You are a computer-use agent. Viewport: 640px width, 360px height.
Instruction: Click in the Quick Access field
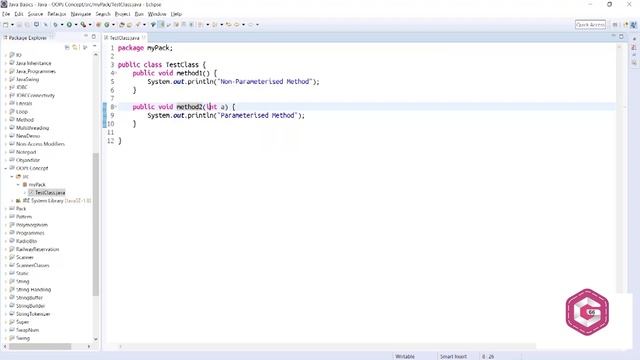tap(590, 25)
